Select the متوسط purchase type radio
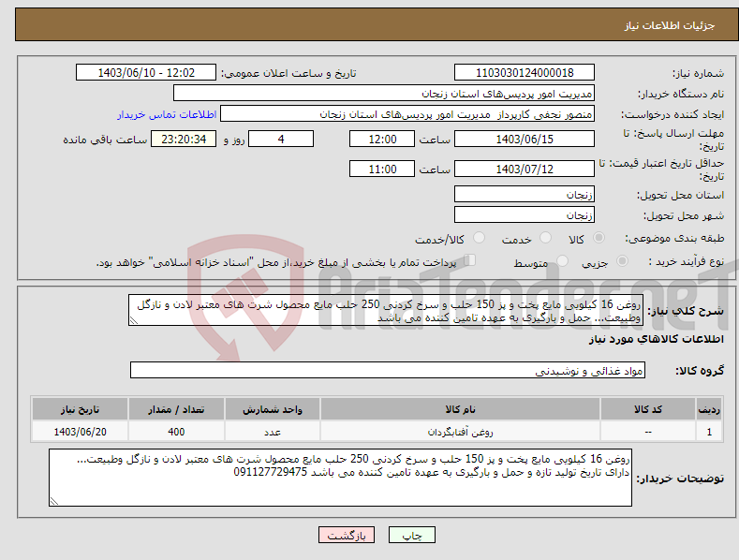Image resolution: width=739 pixels, height=560 pixels. pos(562,261)
